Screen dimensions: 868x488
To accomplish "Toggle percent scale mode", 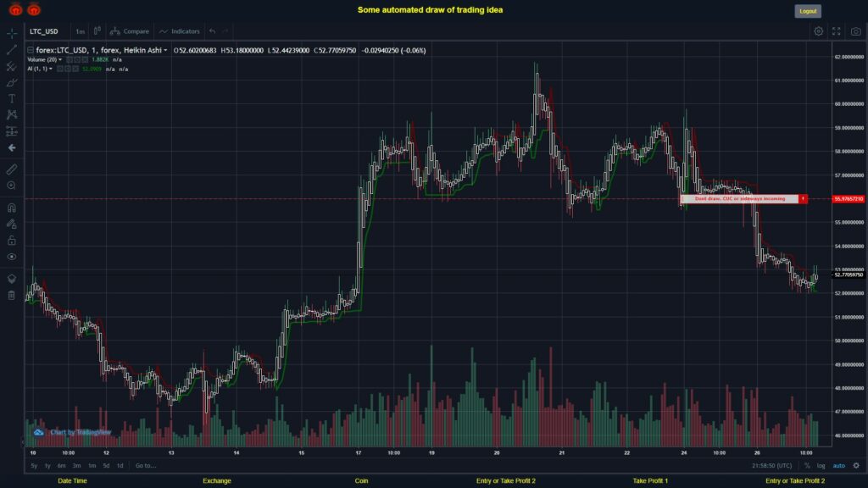I will (807, 466).
